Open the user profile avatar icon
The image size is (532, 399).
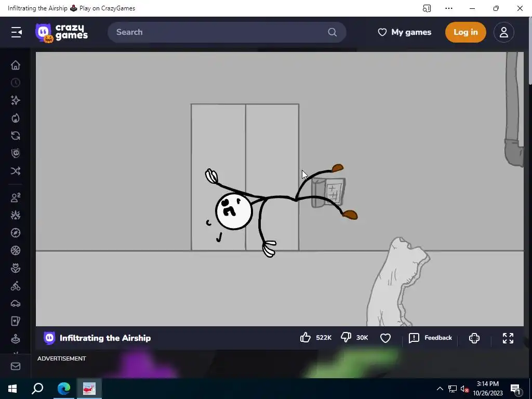504,32
